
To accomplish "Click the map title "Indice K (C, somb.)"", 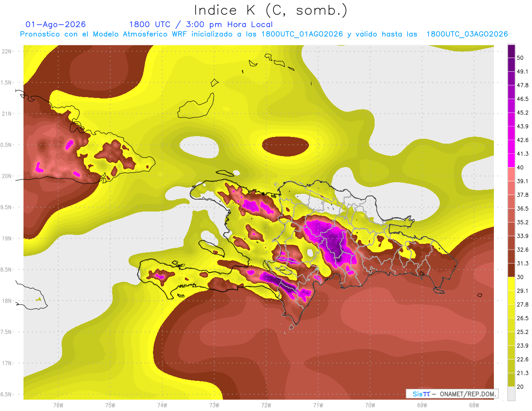I will [270, 10].
